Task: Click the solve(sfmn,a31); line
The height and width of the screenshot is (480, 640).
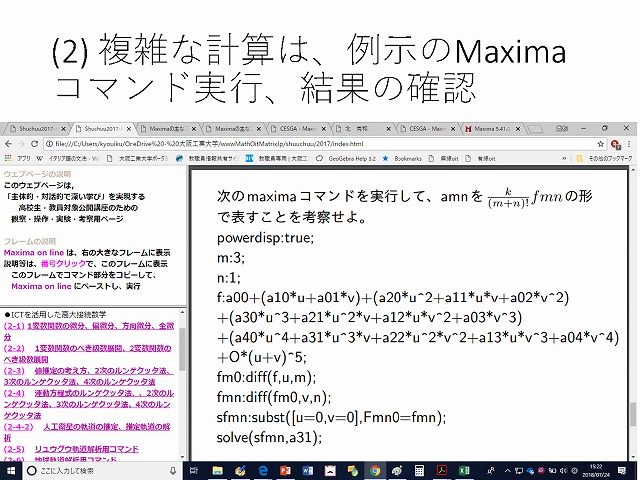Action: click(269, 438)
